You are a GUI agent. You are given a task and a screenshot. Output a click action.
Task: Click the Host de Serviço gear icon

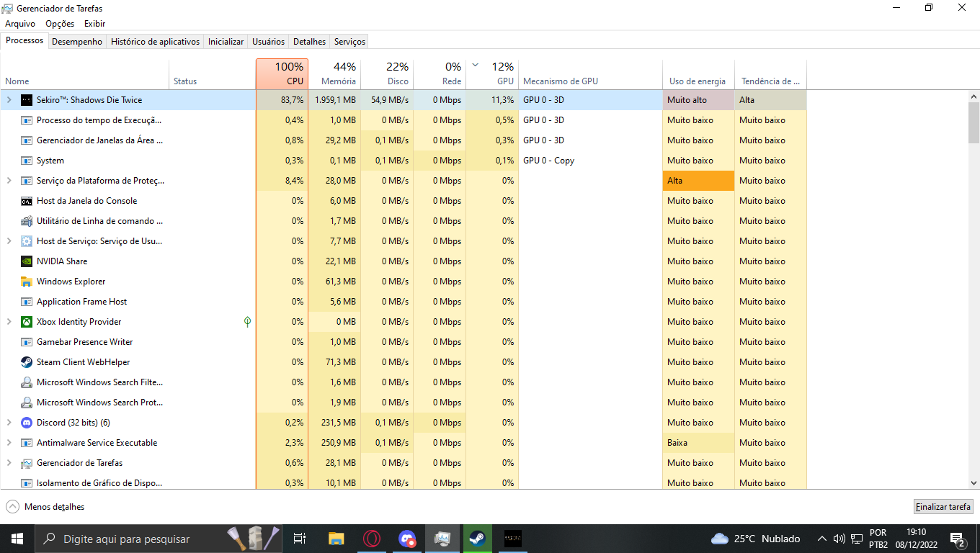coord(27,241)
